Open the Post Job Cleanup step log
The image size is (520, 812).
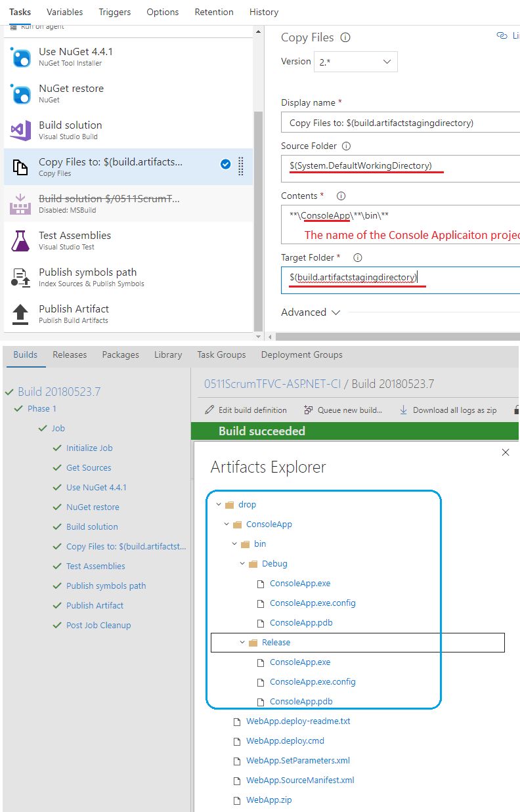98,625
